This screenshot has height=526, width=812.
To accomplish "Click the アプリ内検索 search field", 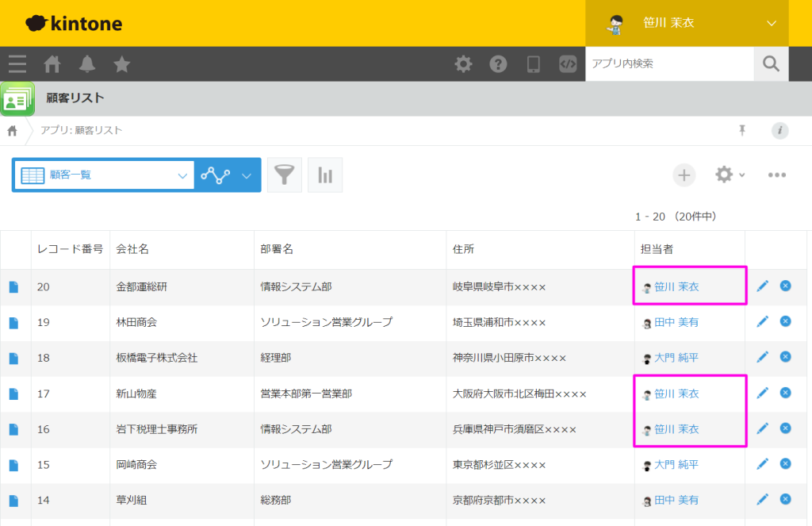I will (669, 63).
